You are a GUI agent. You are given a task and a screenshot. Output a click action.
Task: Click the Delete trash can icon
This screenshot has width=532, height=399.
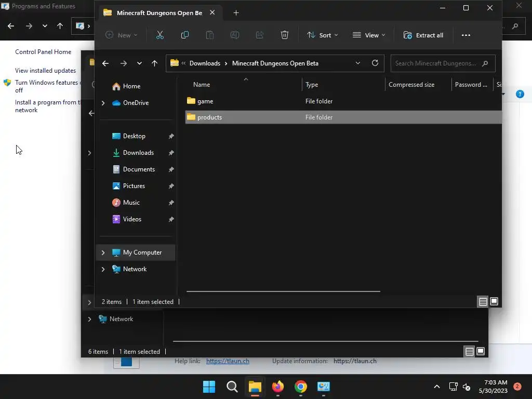285,35
